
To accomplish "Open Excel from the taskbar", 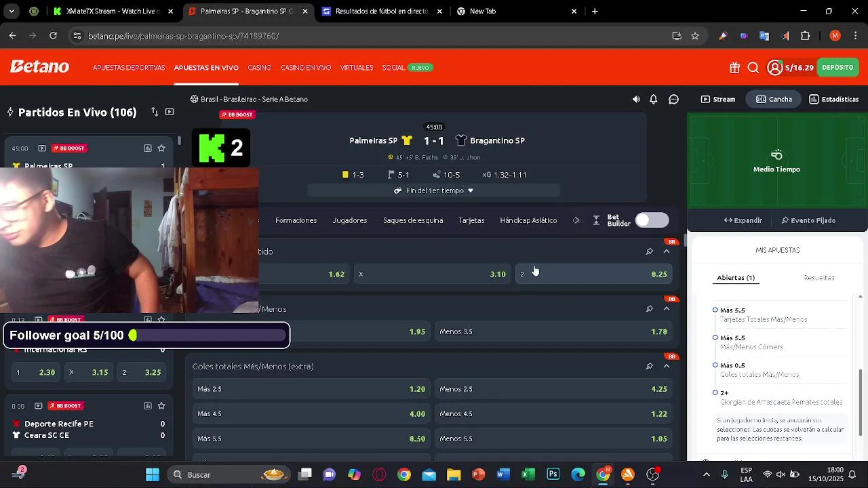I will (528, 474).
